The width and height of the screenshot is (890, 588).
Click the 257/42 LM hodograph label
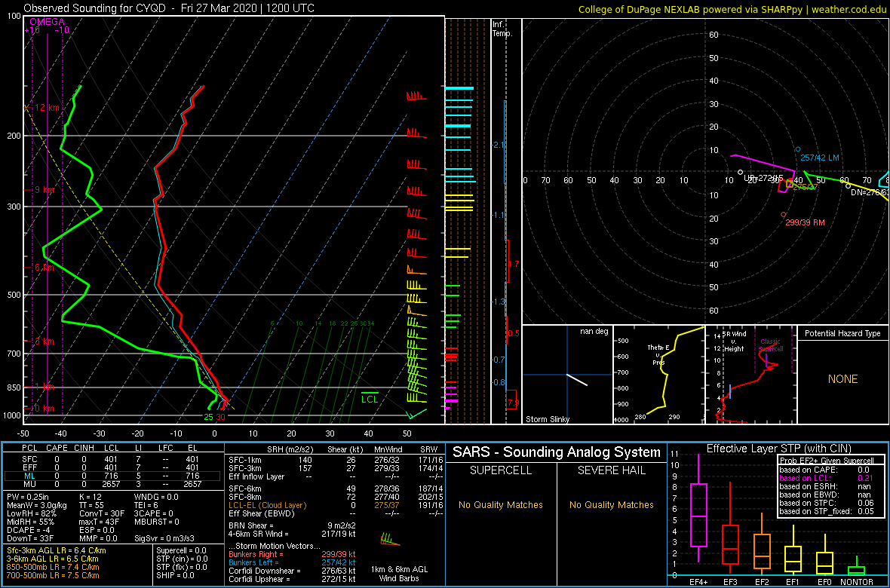820,158
